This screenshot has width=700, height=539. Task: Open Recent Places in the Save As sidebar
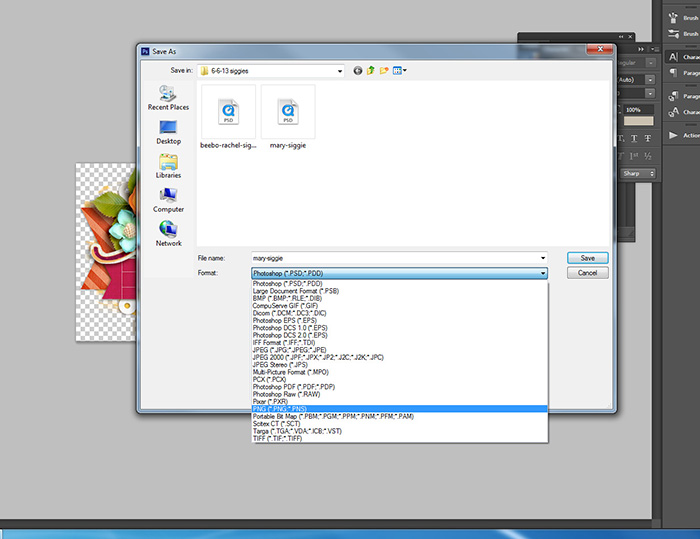(x=168, y=98)
